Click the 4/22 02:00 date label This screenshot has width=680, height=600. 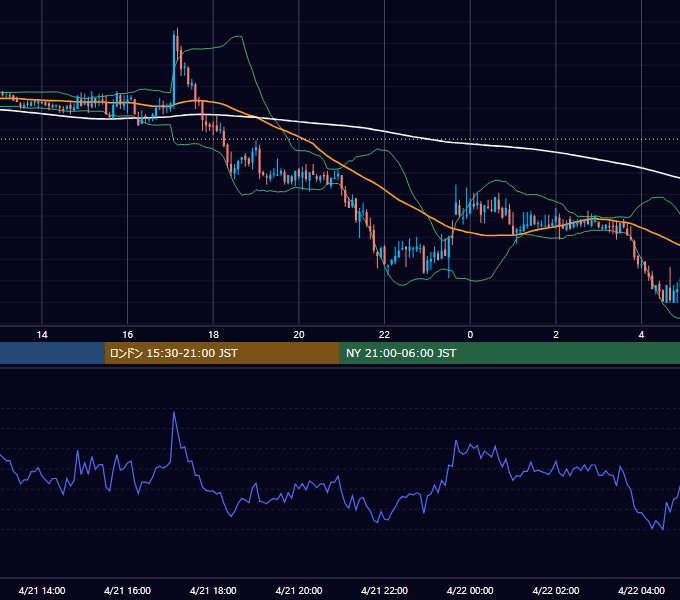click(x=556, y=590)
